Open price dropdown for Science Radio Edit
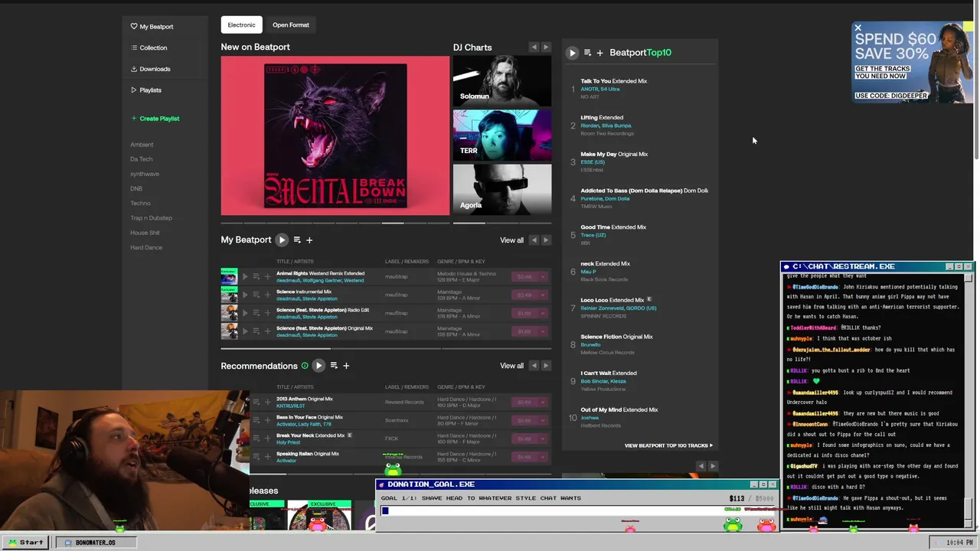The image size is (980, 551). pyautogui.click(x=543, y=313)
